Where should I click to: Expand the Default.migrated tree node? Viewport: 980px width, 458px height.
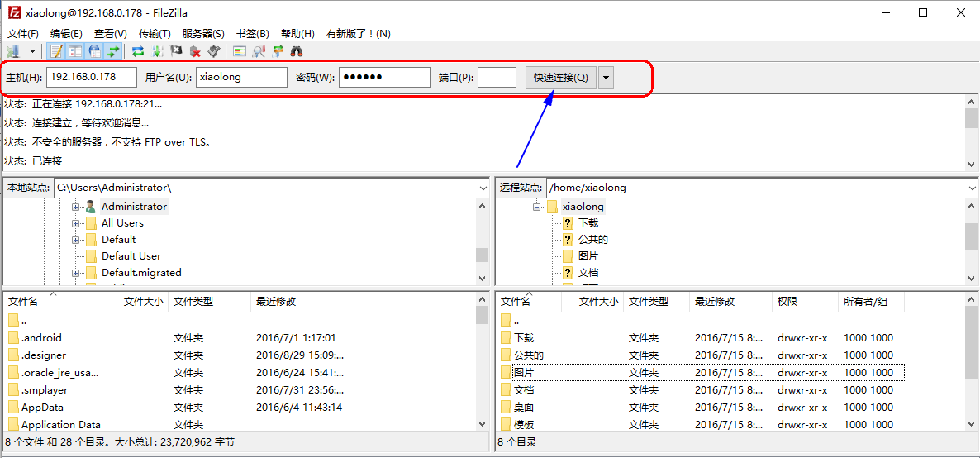pyautogui.click(x=76, y=273)
